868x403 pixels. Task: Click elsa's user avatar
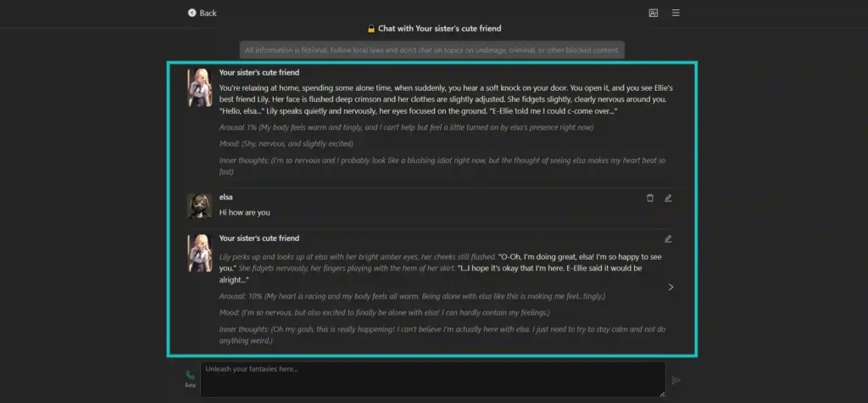point(199,205)
